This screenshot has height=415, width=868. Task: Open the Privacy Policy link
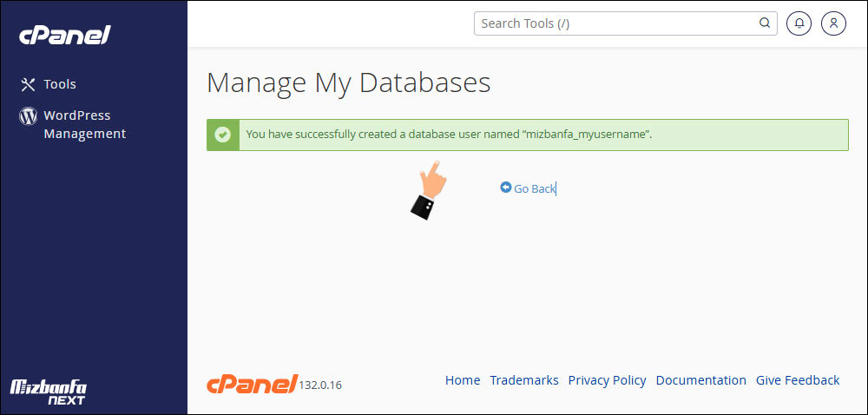(607, 380)
